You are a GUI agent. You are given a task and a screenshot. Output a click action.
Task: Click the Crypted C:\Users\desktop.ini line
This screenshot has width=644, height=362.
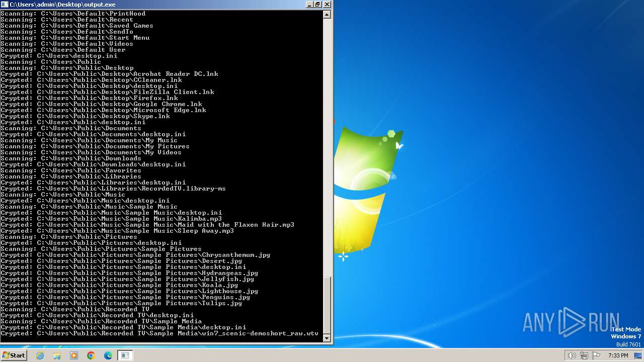coord(59,56)
